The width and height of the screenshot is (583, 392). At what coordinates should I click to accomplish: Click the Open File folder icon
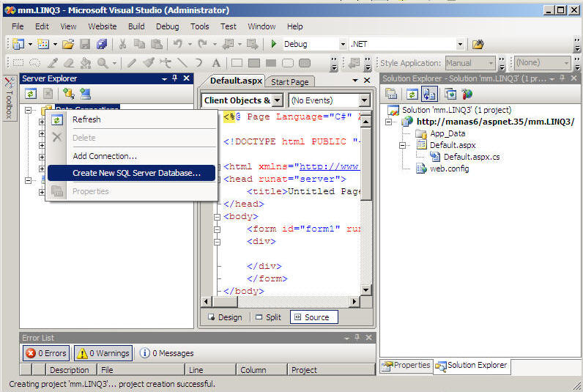click(68, 44)
